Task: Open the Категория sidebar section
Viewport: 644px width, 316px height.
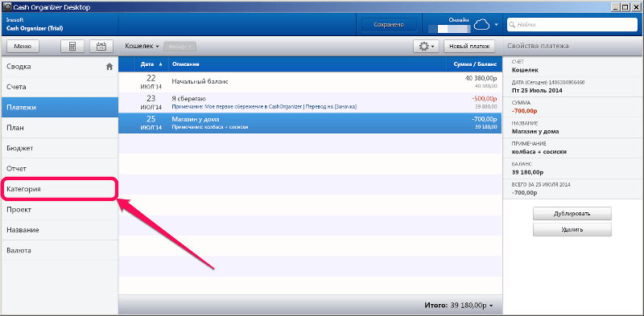Action: coord(59,189)
